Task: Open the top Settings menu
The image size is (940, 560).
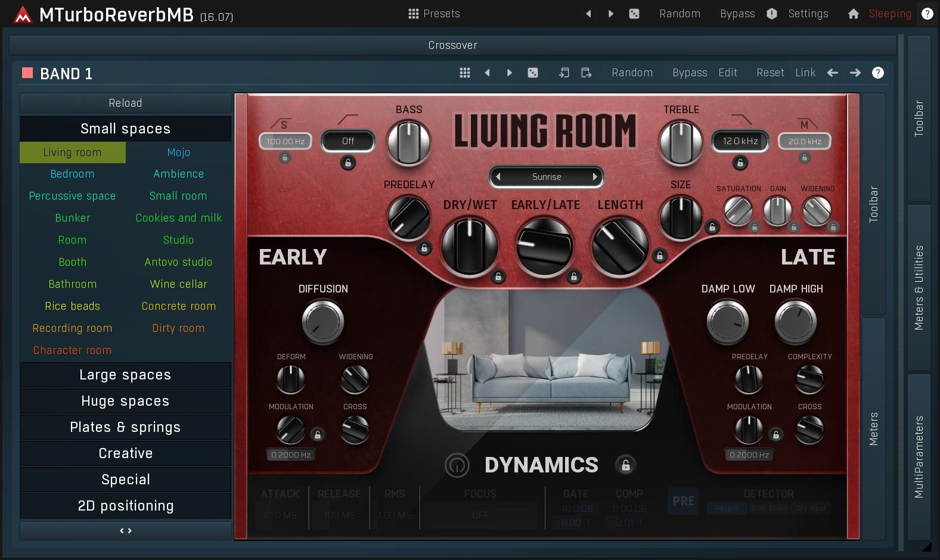Action: click(x=808, y=14)
